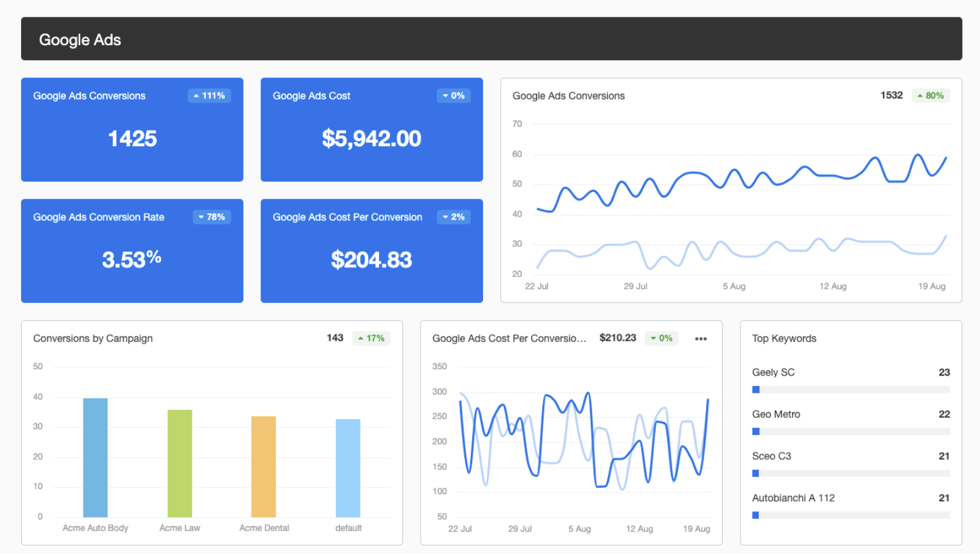Click the Geo Metro count 22
The image size is (980, 554).
(944, 415)
